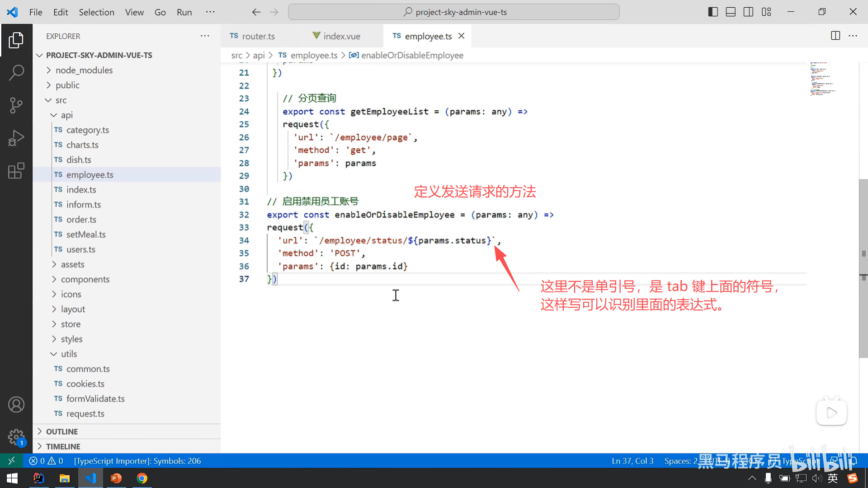Click the api breadcrumb segment

(259, 55)
